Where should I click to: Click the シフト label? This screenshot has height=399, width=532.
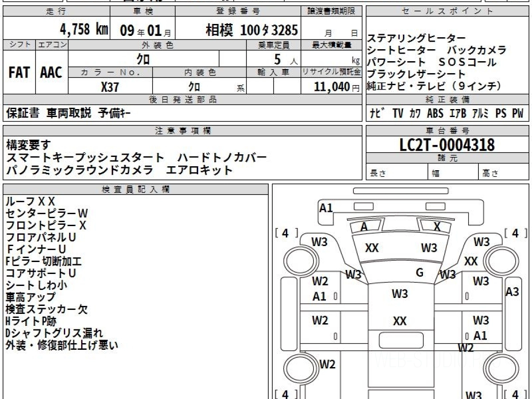(x=19, y=44)
